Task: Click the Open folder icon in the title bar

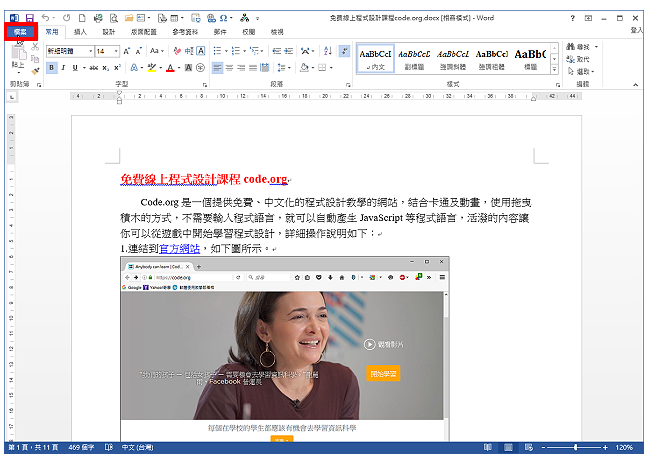Action: (129, 18)
